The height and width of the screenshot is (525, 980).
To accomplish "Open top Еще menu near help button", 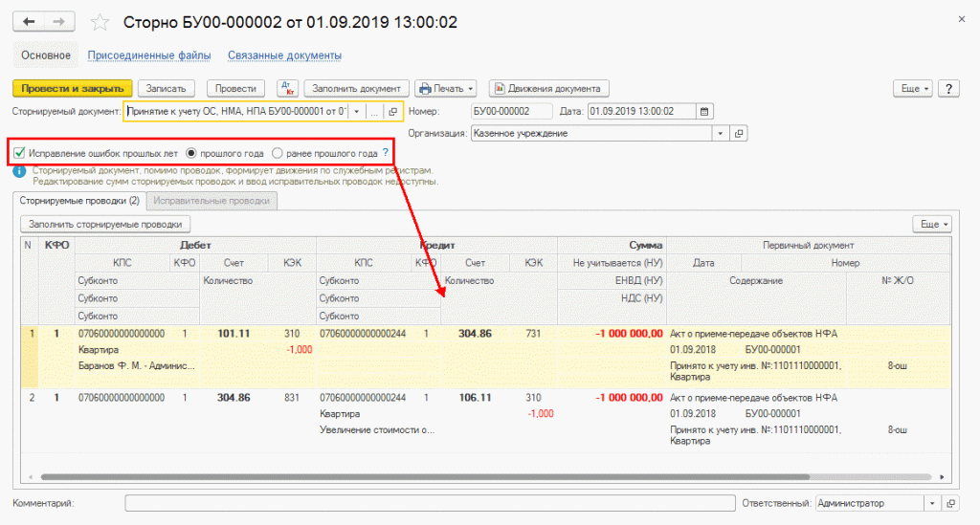I will [912, 89].
